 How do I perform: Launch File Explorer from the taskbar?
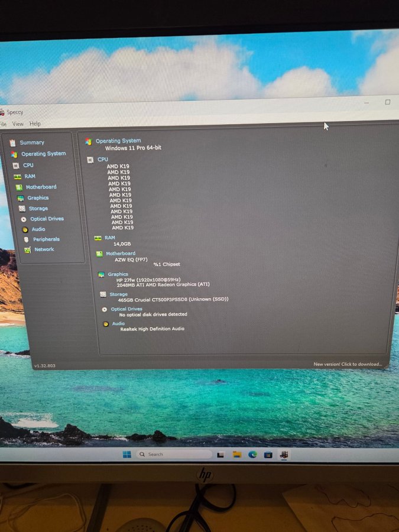pyautogui.click(x=236, y=455)
